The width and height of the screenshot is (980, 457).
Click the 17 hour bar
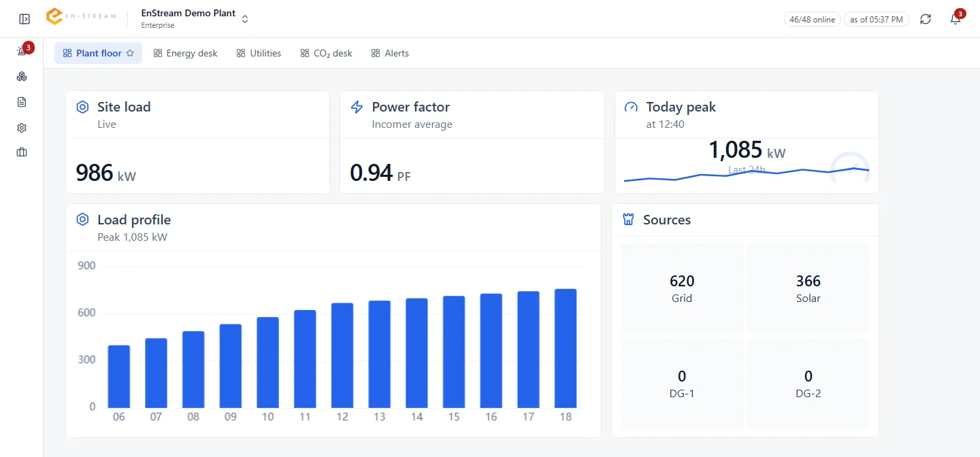coord(528,350)
